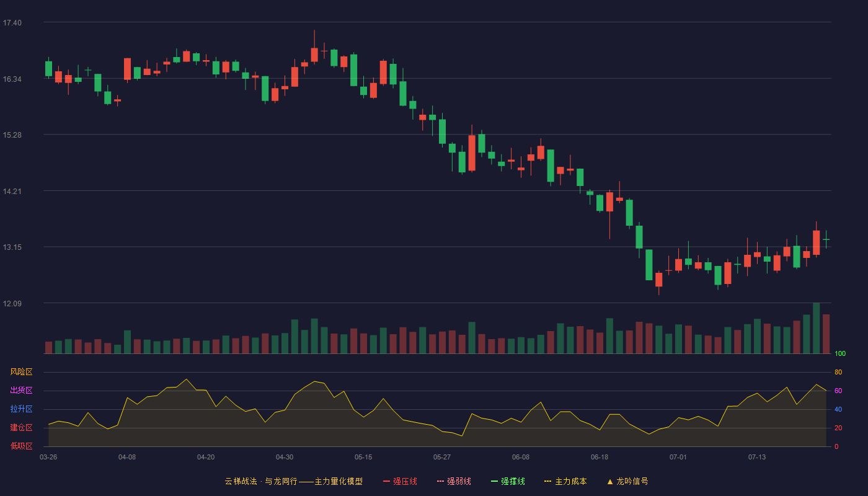Toggle the 强压线 legend entry

tap(400, 481)
